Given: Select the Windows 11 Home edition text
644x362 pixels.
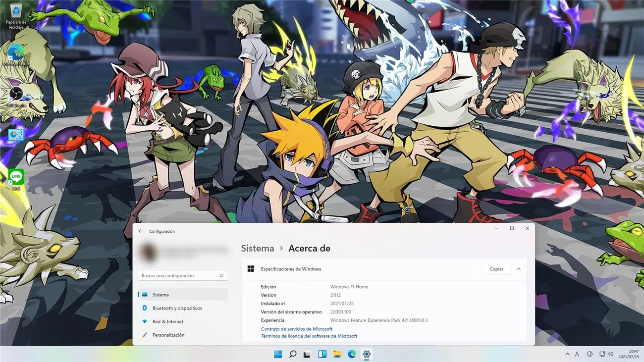Looking at the screenshot, I should tap(349, 287).
